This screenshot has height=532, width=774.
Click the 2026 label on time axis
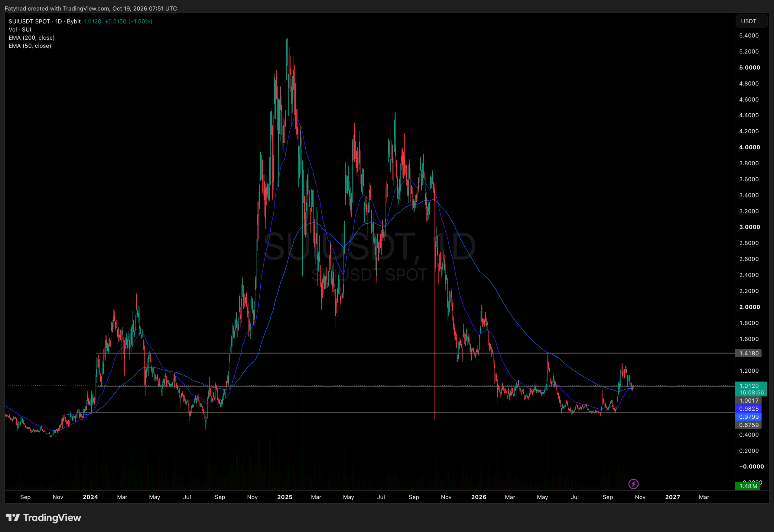click(x=479, y=497)
